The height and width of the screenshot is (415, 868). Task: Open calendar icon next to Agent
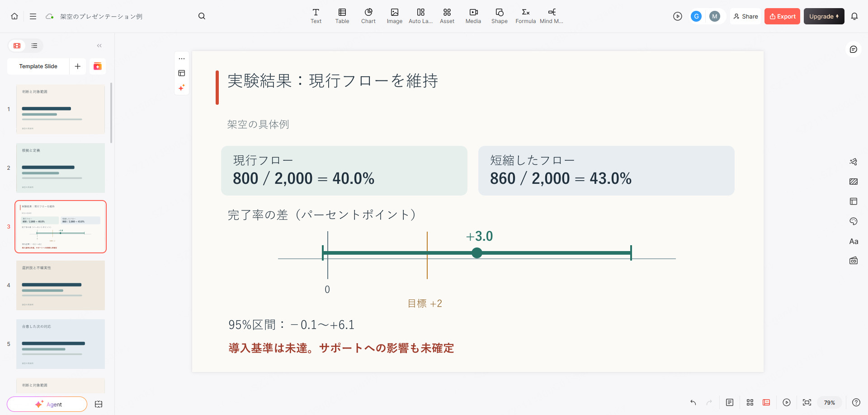coord(99,404)
